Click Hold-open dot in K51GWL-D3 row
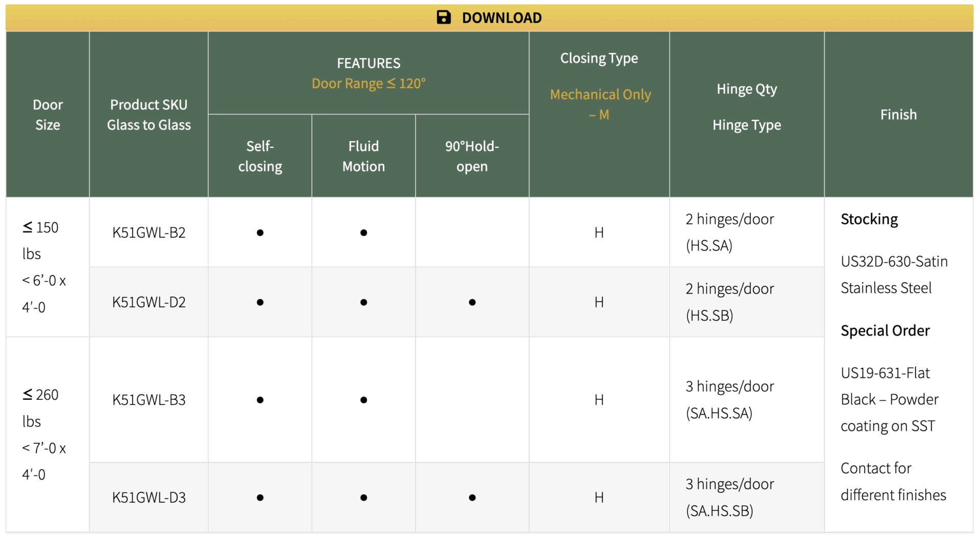980x537 pixels. pos(472,497)
